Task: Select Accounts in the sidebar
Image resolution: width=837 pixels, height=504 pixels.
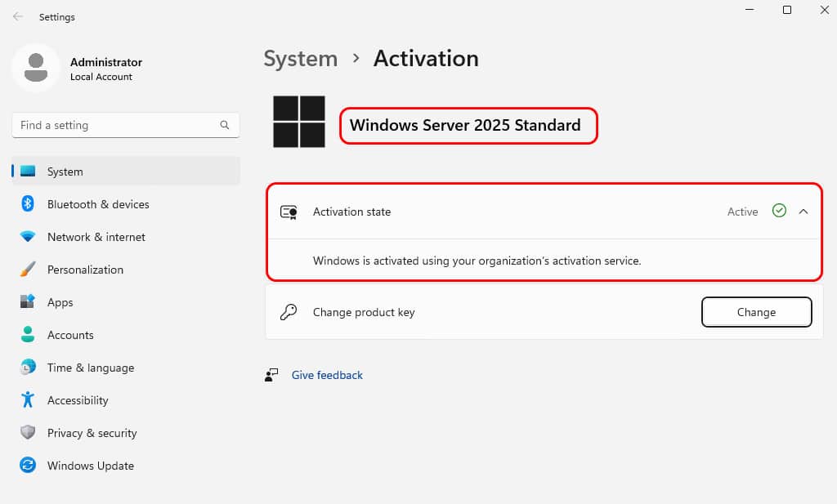Action: tap(126, 335)
